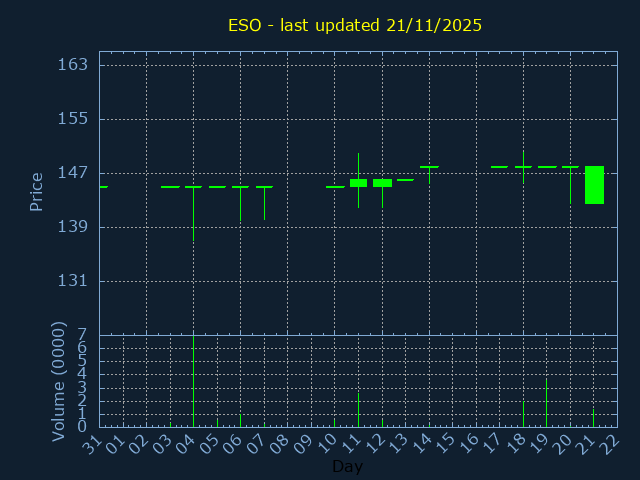Click the 147 price tick label
Viewport: 640px width, 480px height.
coord(74,173)
